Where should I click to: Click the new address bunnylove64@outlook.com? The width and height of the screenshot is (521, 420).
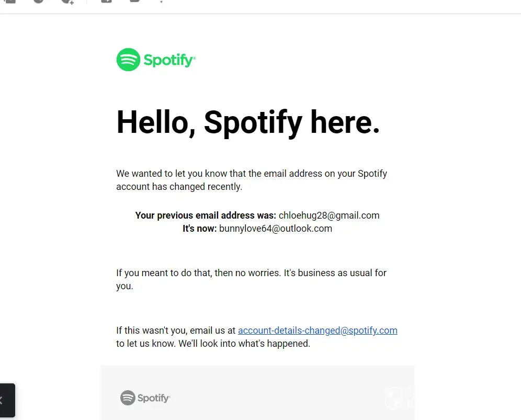276,229
